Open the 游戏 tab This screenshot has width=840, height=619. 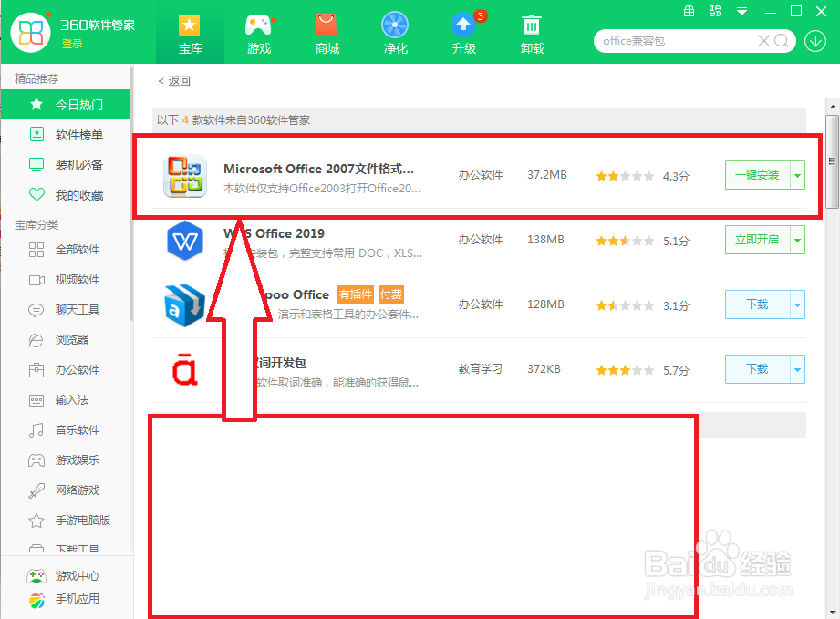259,35
